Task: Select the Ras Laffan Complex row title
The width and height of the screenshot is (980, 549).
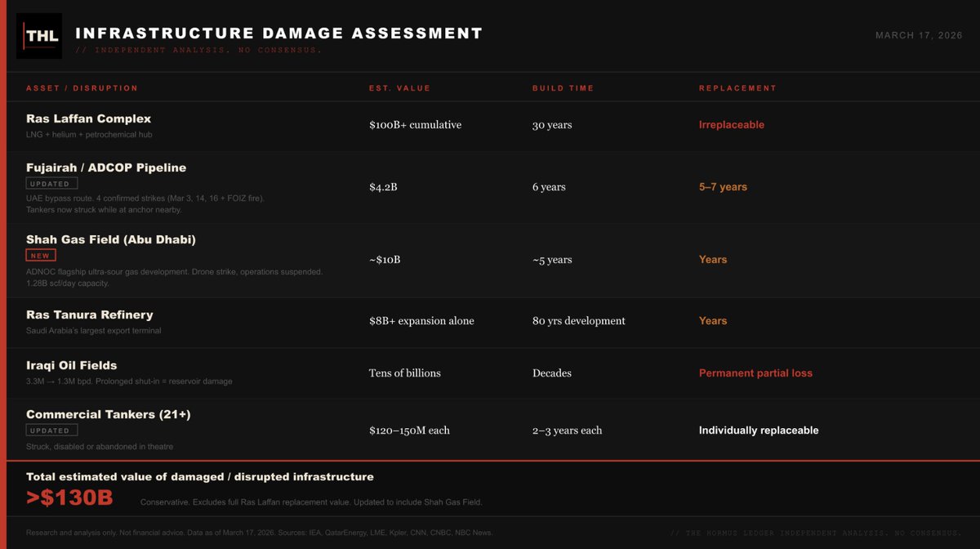Action: click(x=88, y=118)
